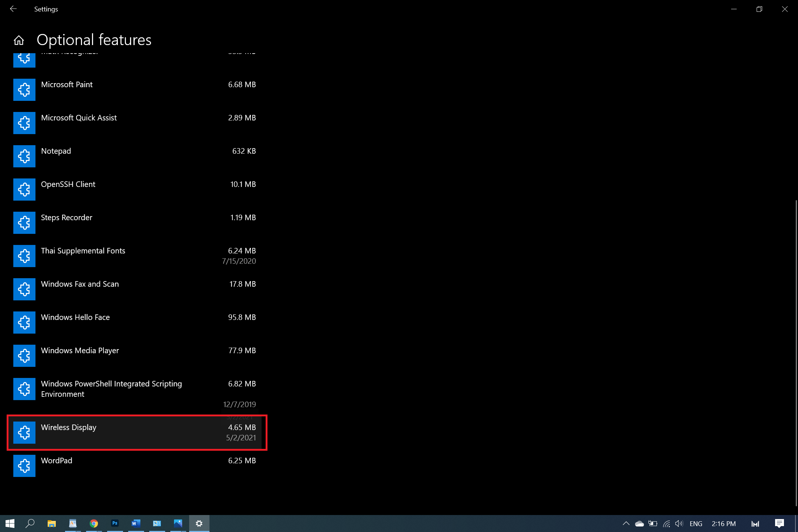This screenshot has width=798, height=532.
Task: Open the Windows Start menu
Action: [10, 524]
